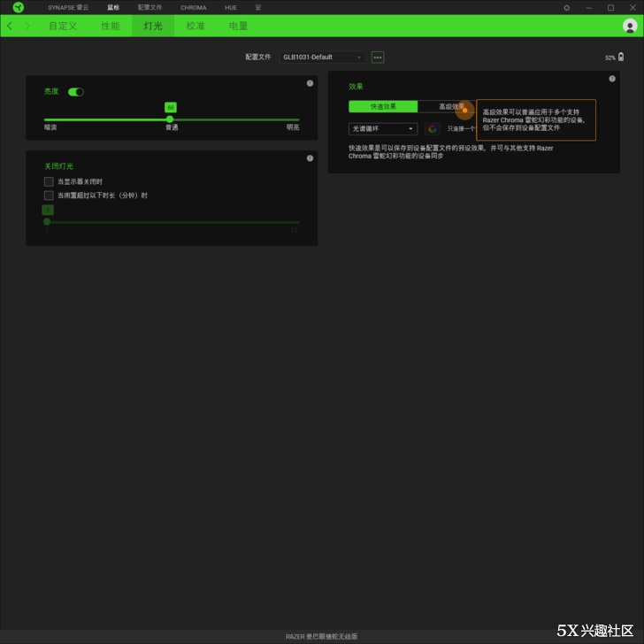Viewport: 644px width, 644px height.
Task: Switch to the SYNAPSE 雷云 tab
Action: click(x=68, y=7)
